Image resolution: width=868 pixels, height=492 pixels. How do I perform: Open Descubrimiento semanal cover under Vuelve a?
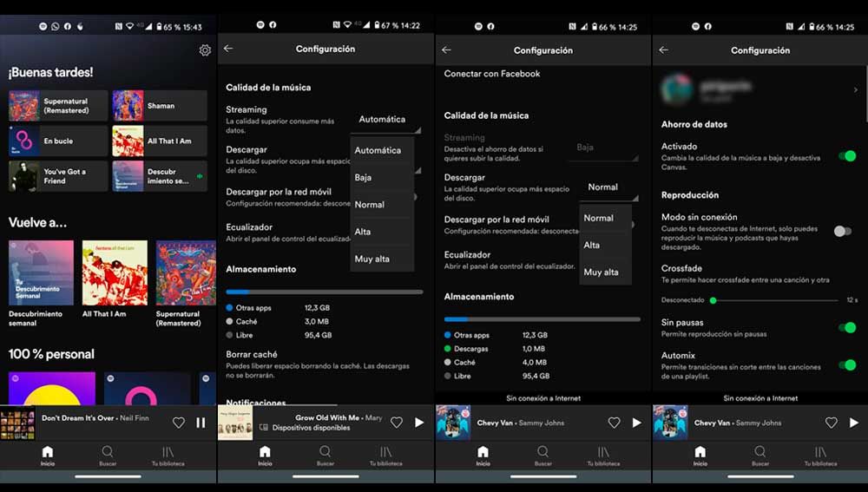click(x=41, y=272)
